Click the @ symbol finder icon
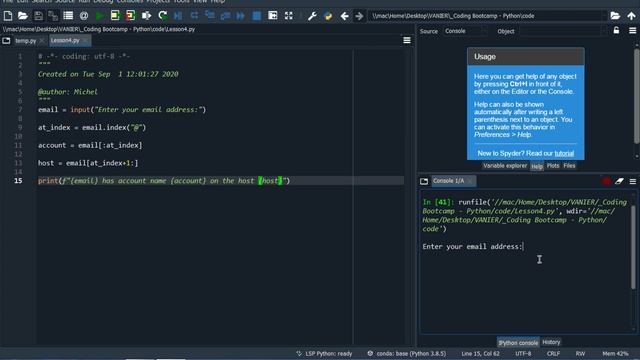The width and height of the screenshot is (640, 360). pos(84,16)
